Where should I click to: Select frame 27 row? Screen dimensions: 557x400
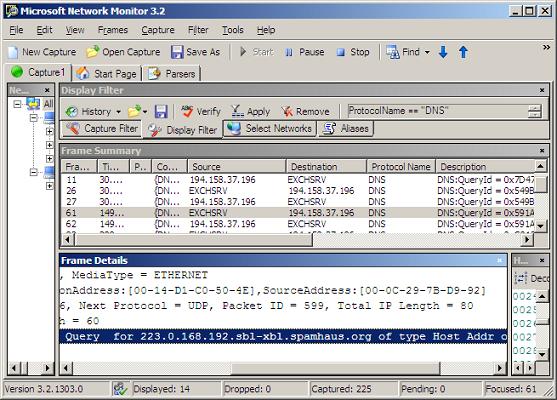pos(298,202)
